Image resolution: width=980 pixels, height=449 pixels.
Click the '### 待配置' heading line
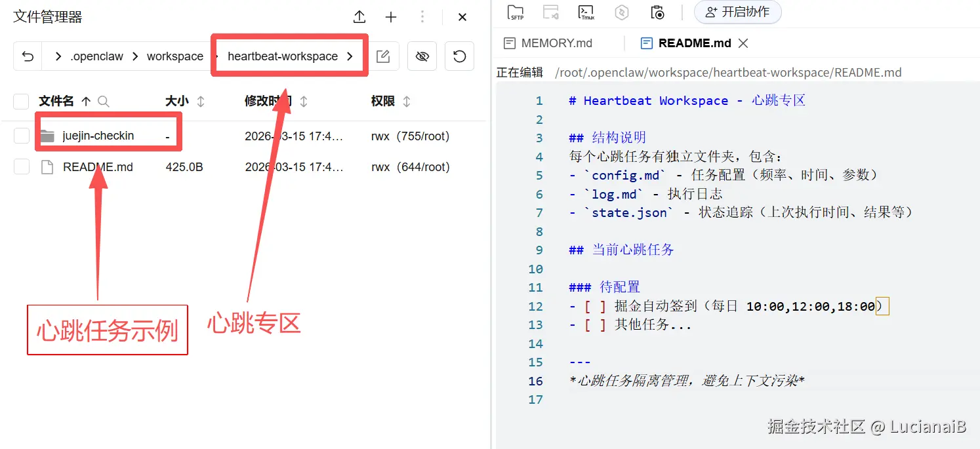point(604,287)
